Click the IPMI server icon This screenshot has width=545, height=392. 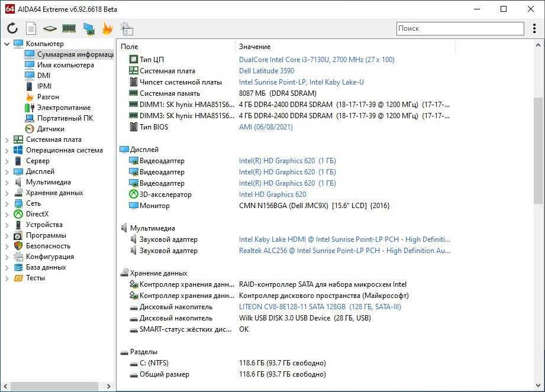[x=30, y=86]
